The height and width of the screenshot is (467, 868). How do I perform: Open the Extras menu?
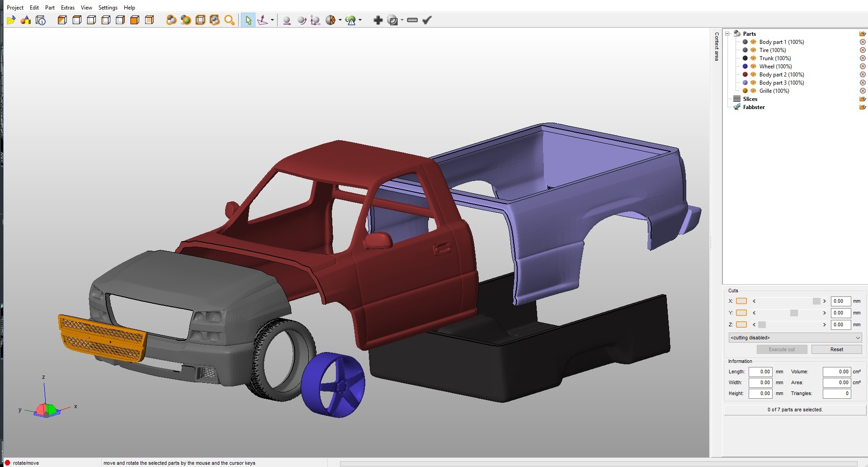click(68, 8)
